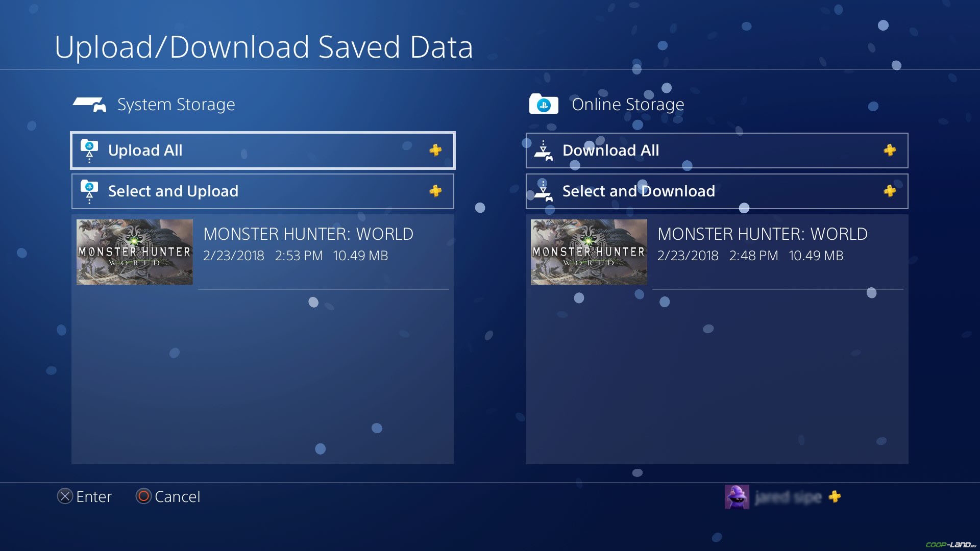Click the System Storage console icon
Viewport: 980px width, 551px height.
90,105
